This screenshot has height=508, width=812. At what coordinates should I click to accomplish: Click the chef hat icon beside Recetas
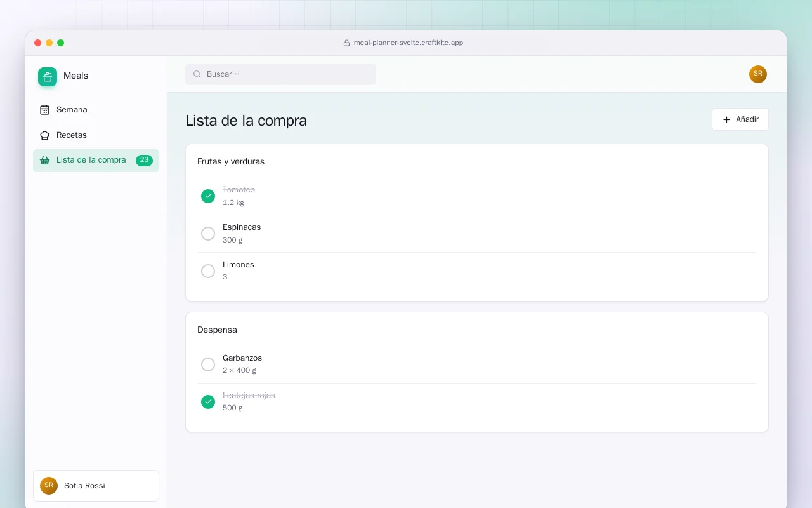pyautogui.click(x=44, y=135)
